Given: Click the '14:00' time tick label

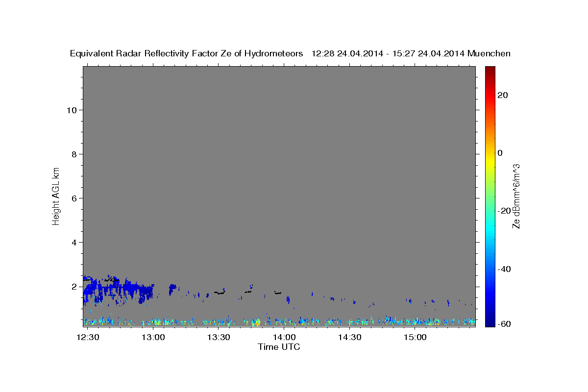Looking at the screenshot, I should [284, 338].
